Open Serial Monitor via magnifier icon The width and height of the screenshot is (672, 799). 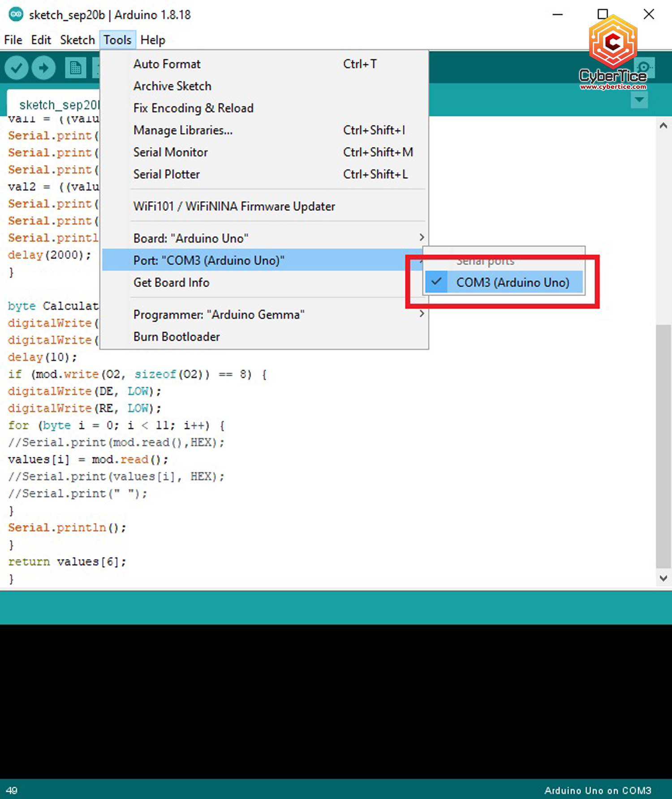click(644, 67)
